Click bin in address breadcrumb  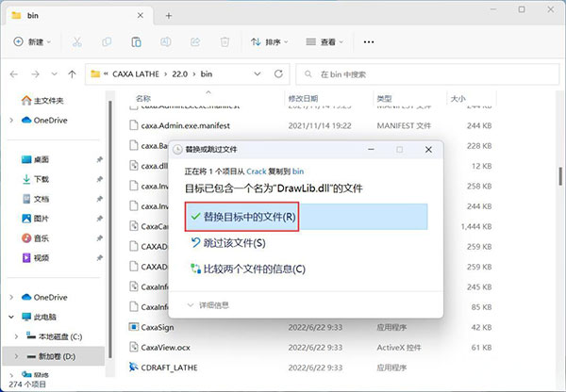pos(207,73)
